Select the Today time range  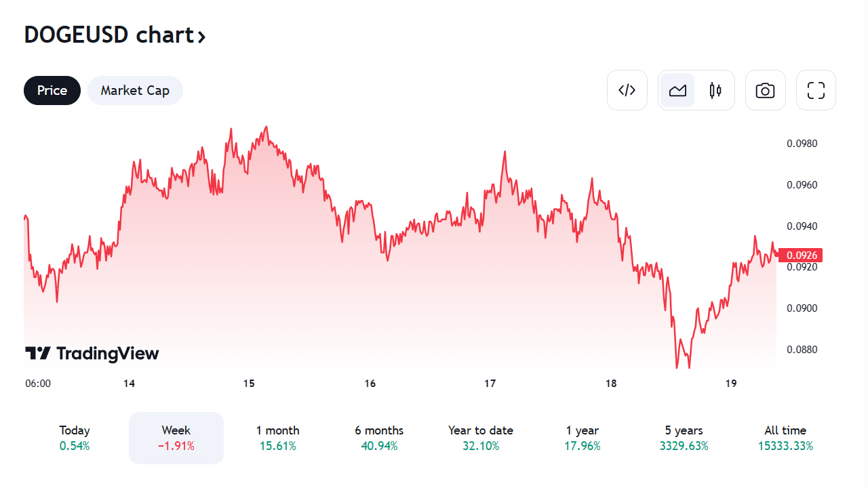pos(75,438)
